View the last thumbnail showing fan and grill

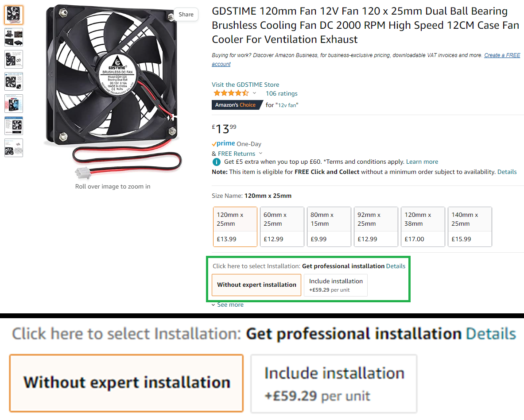(x=14, y=148)
